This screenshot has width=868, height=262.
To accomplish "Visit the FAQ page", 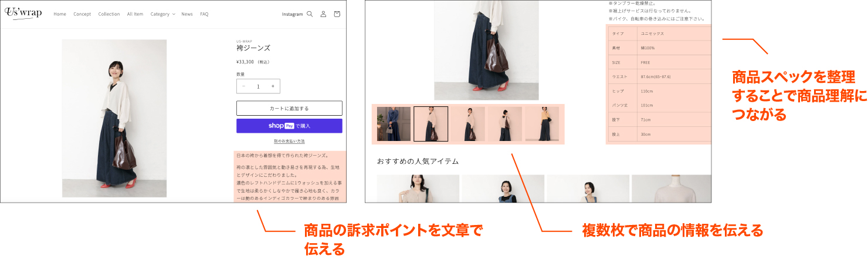I will (x=204, y=14).
